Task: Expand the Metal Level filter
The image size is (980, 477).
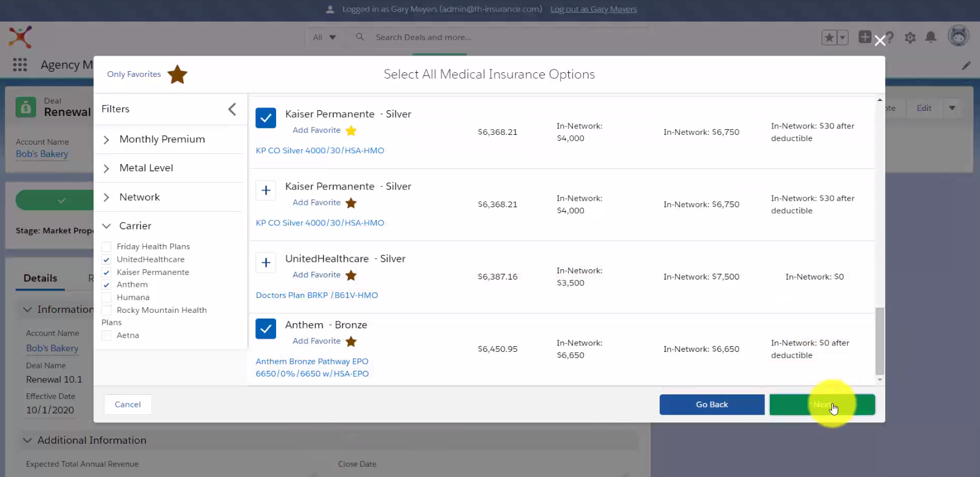Action: (106, 168)
